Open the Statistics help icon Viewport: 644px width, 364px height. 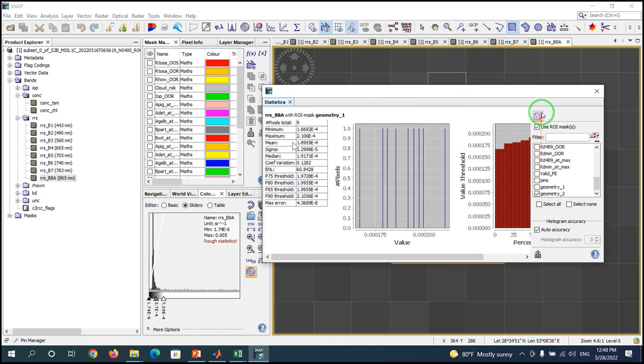point(595,254)
